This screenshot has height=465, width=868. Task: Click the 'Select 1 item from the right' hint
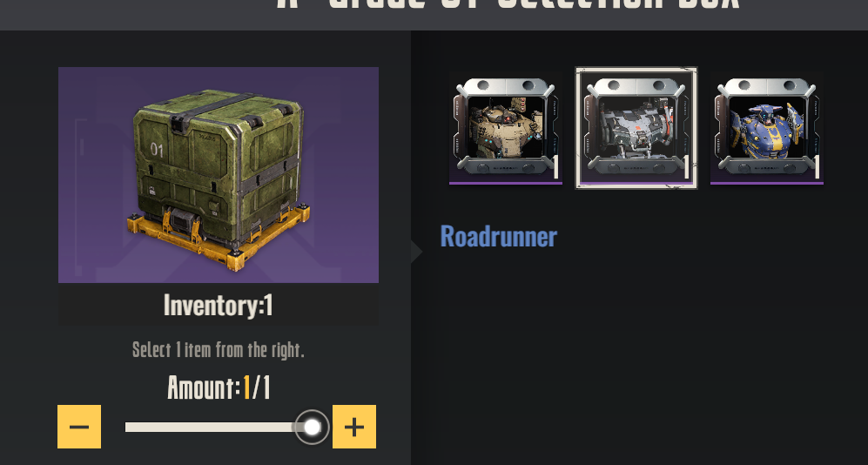pyautogui.click(x=219, y=350)
